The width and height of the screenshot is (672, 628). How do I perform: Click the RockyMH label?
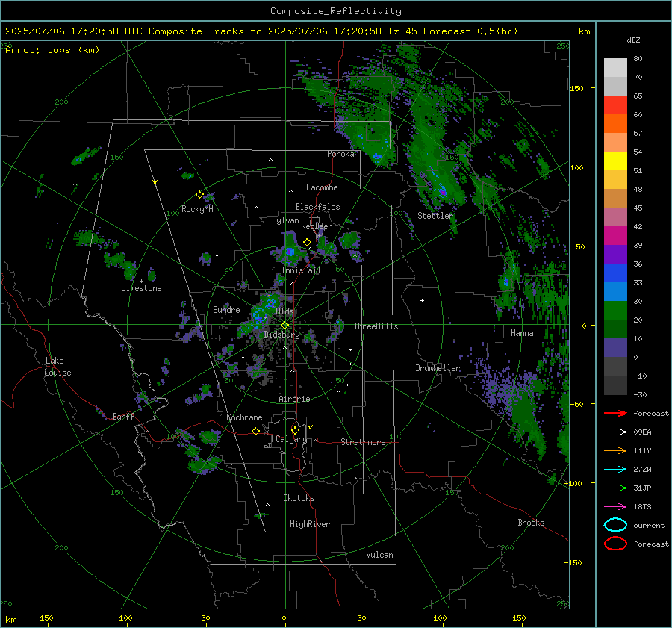(197, 209)
